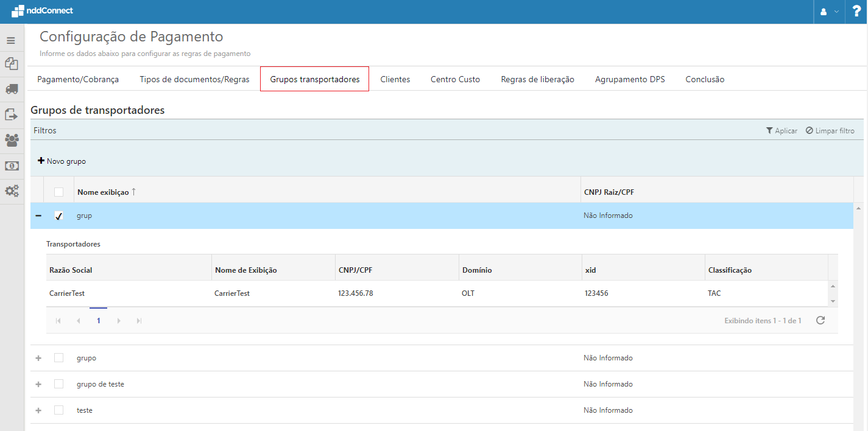Image resolution: width=868 pixels, height=431 pixels.
Task: Open the truck transport icon in sidebar
Action: coord(11,89)
